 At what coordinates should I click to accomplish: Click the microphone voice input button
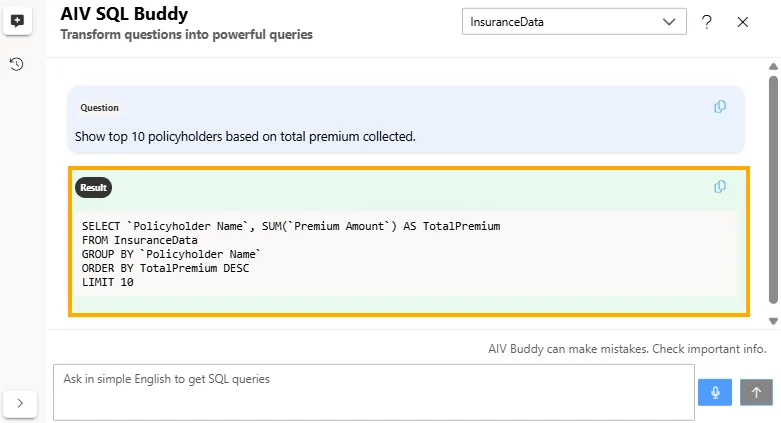pyautogui.click(x=715, y=392)
